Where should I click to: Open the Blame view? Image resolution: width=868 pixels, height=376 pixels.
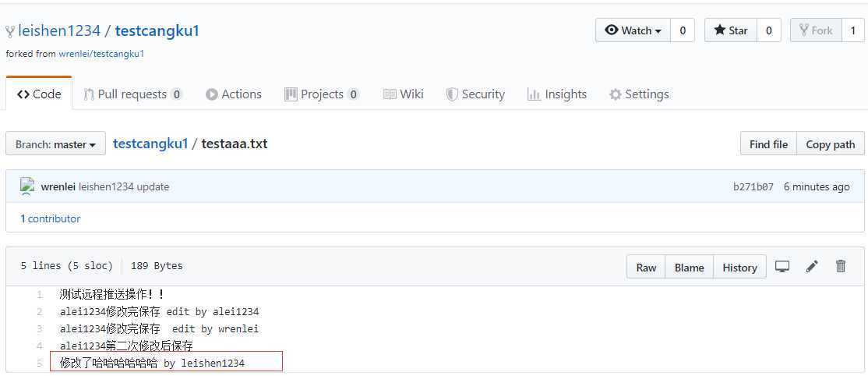tap(690, 268)
